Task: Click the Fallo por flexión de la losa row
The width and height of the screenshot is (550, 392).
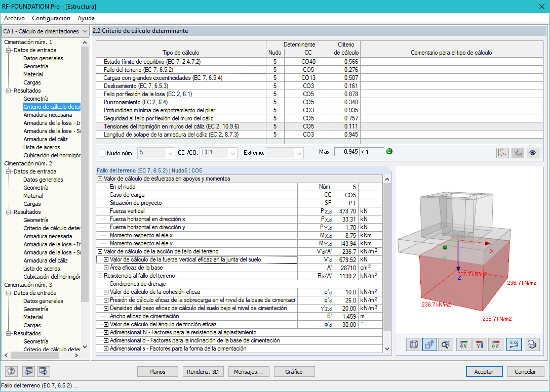Action: (x=320, y=94)
